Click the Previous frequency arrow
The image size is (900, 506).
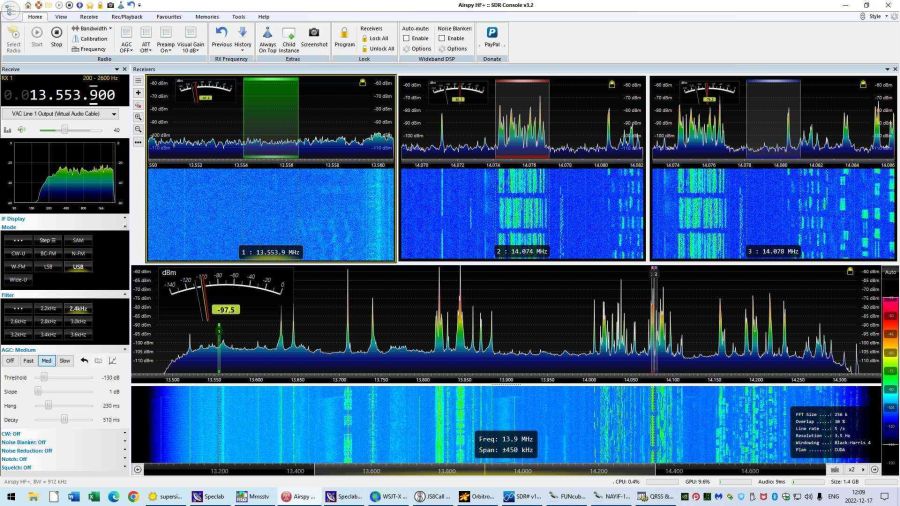pos(221,36)
